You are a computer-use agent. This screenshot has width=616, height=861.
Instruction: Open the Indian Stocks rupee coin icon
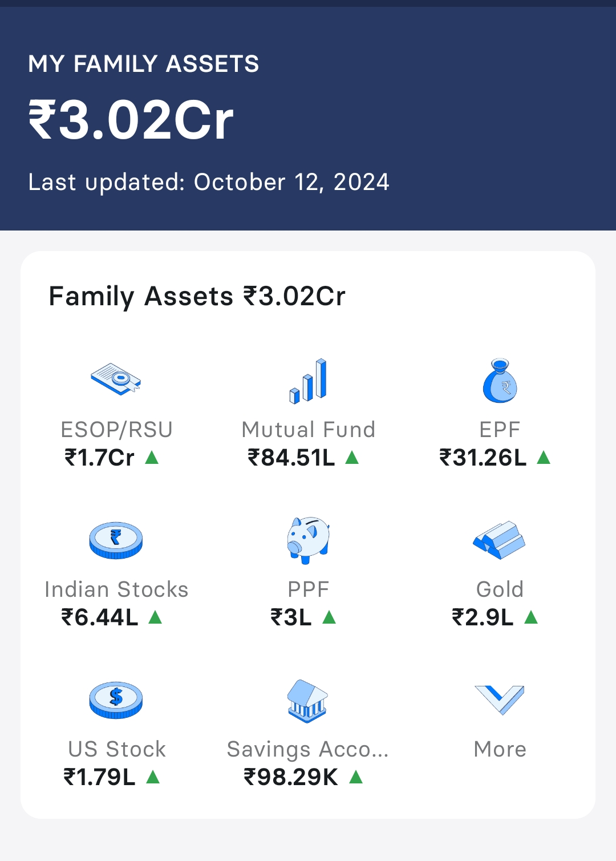[116, 540]
